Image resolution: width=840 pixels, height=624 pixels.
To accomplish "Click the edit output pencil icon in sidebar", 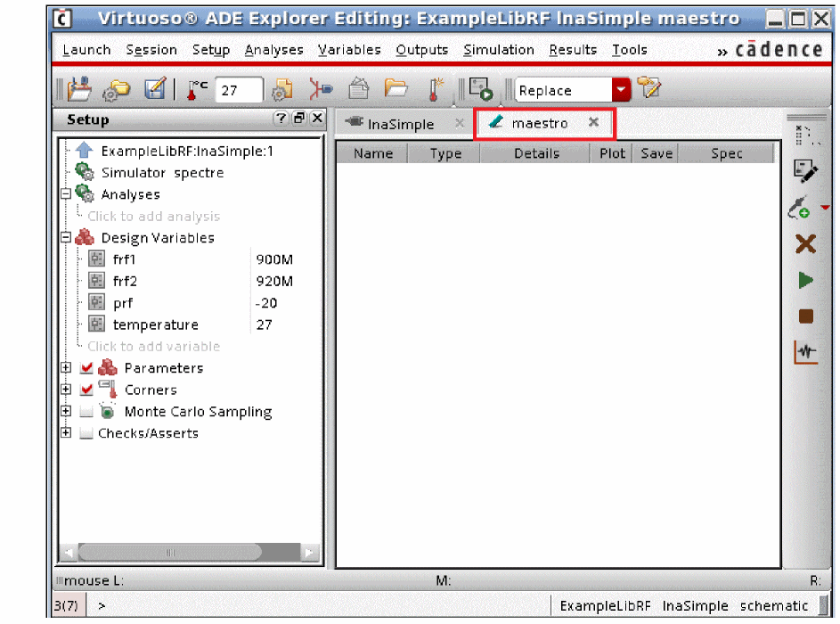I will 805,171.
